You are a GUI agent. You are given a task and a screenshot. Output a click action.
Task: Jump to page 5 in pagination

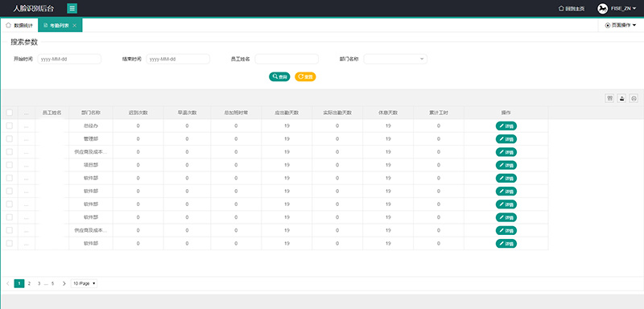pos(52,283)
